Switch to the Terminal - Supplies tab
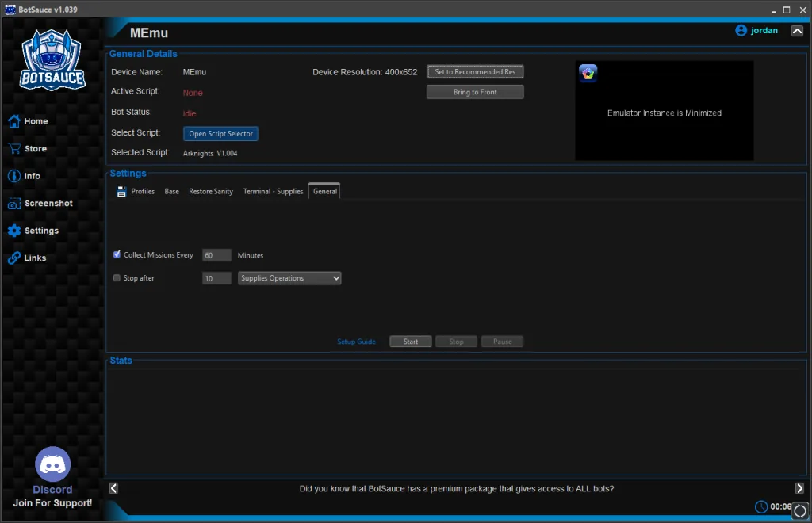The height and width of the screenshot is (523, 812). point(273,192)
